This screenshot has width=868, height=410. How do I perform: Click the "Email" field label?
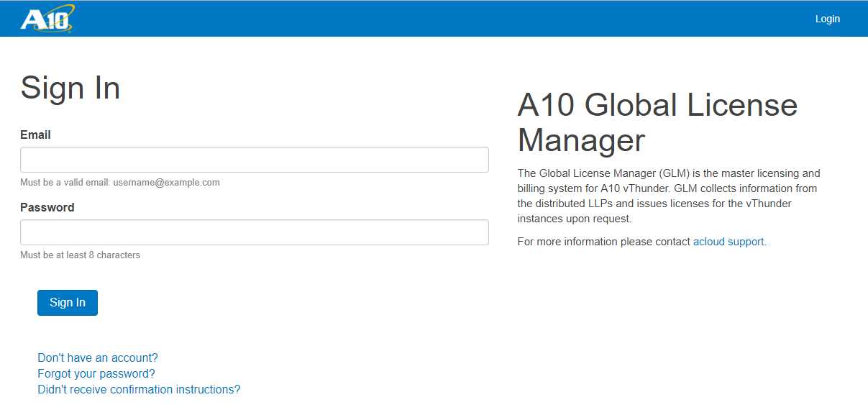pos(35,135)
